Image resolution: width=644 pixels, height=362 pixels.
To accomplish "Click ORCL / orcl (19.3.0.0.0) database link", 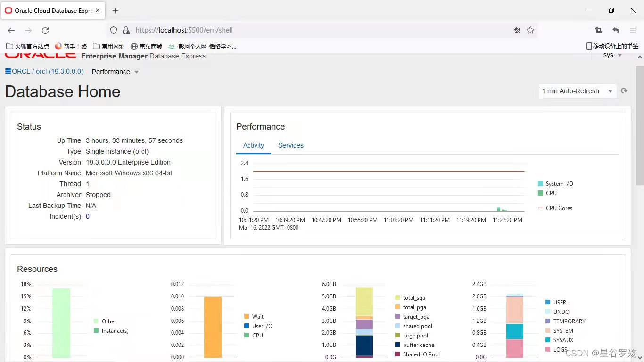I will tap(48, 72).
